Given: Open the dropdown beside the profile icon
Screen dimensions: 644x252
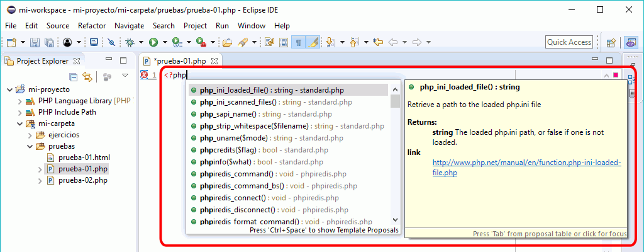Looking at the screenshot, I should pos(79,42).
